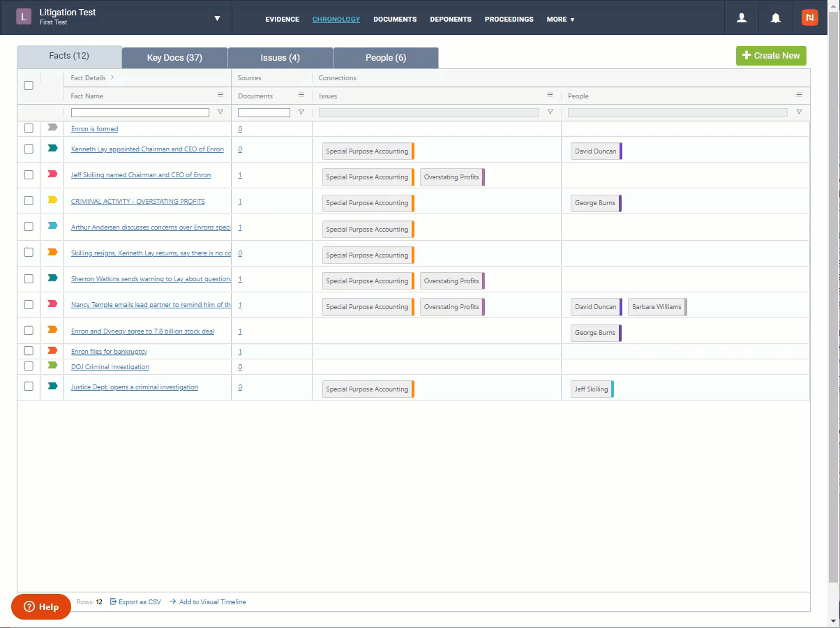
Task: Click Overstating Profits tag in Sherron Watkins row
Action: [452, 281]
